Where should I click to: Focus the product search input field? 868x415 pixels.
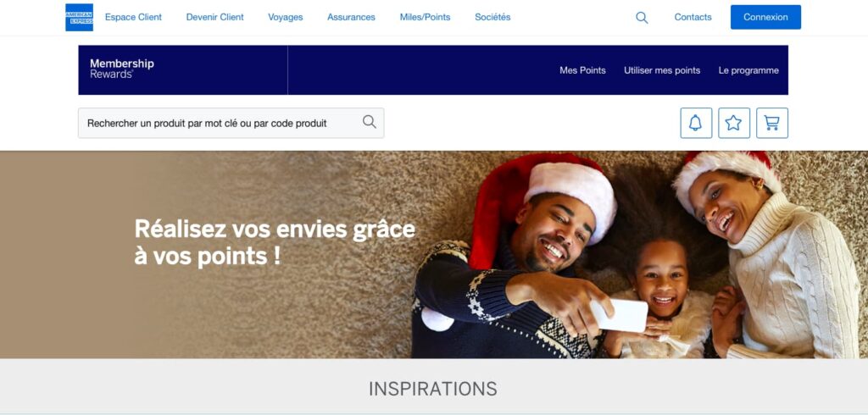(x=231, y=123)
